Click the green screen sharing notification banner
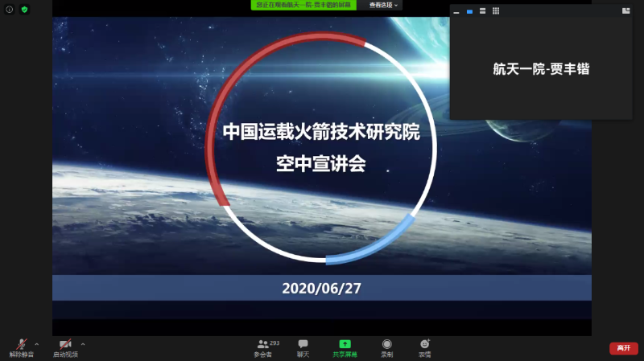The image size is (644, 361). [303, 5]
